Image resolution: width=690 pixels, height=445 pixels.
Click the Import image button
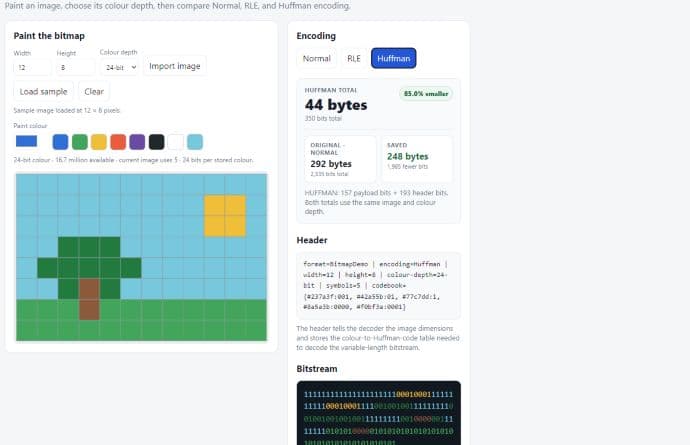coord(175,66)
